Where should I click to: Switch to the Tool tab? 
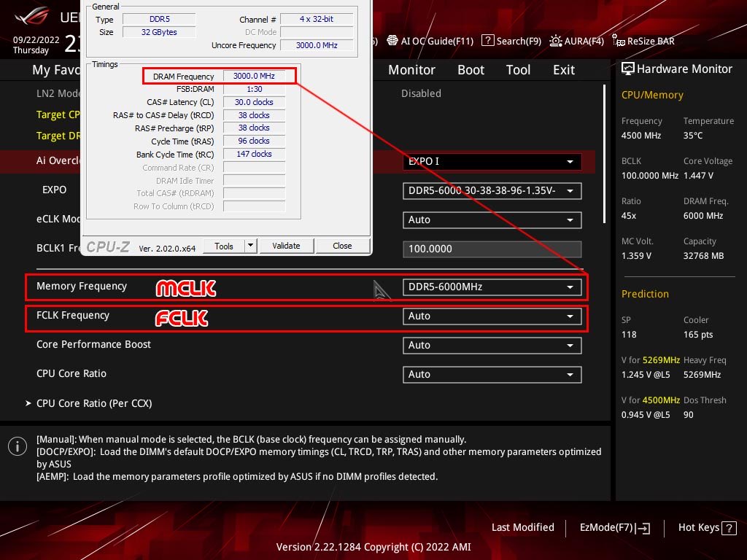518,70
